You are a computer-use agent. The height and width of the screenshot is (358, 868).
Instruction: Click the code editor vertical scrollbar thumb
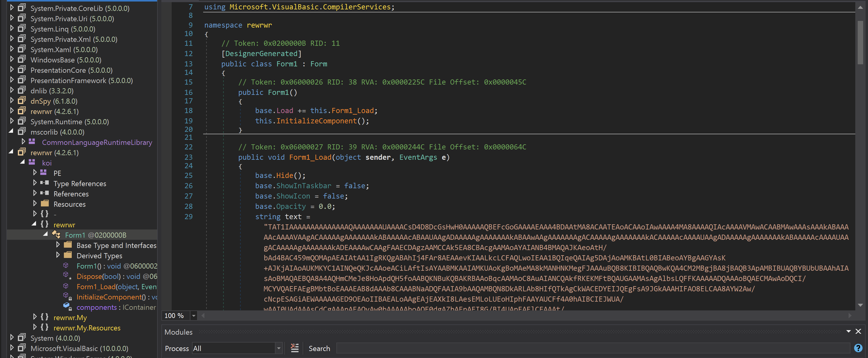[860, 42]
